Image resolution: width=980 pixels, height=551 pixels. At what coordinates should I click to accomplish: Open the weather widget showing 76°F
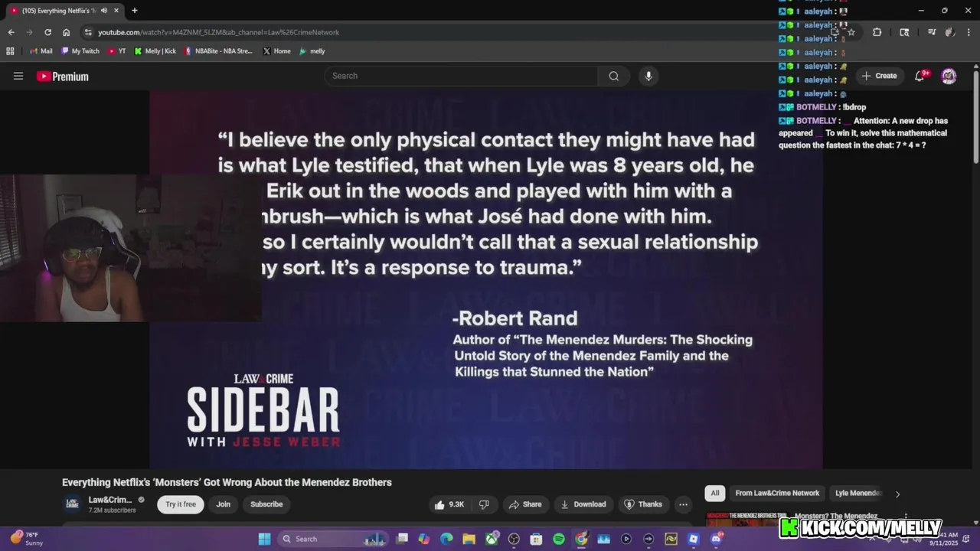point(27,539)
